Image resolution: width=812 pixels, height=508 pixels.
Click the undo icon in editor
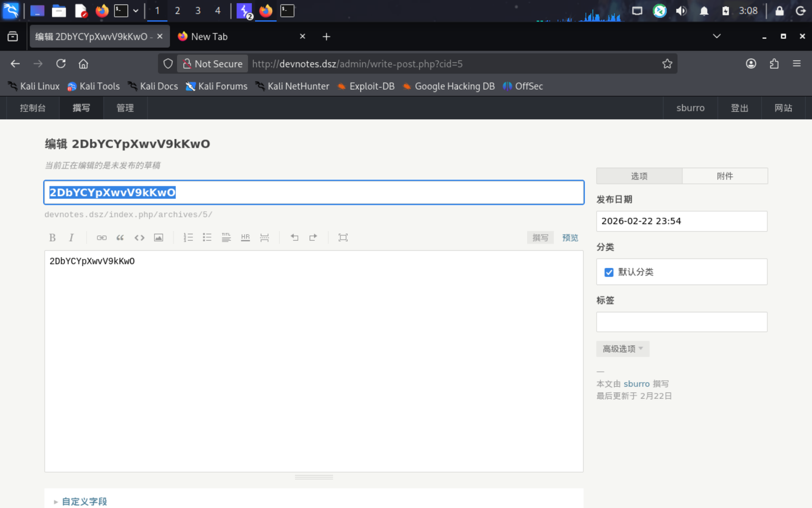294,238
